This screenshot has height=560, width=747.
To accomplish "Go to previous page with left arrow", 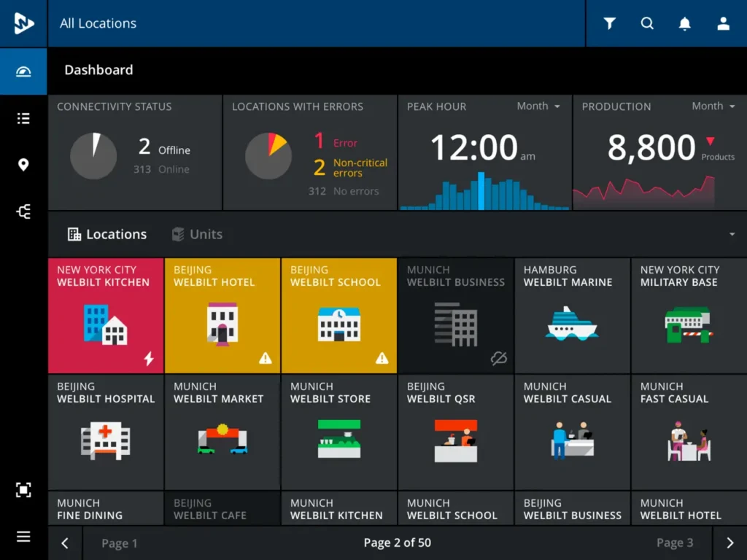I will pos(65,542).
